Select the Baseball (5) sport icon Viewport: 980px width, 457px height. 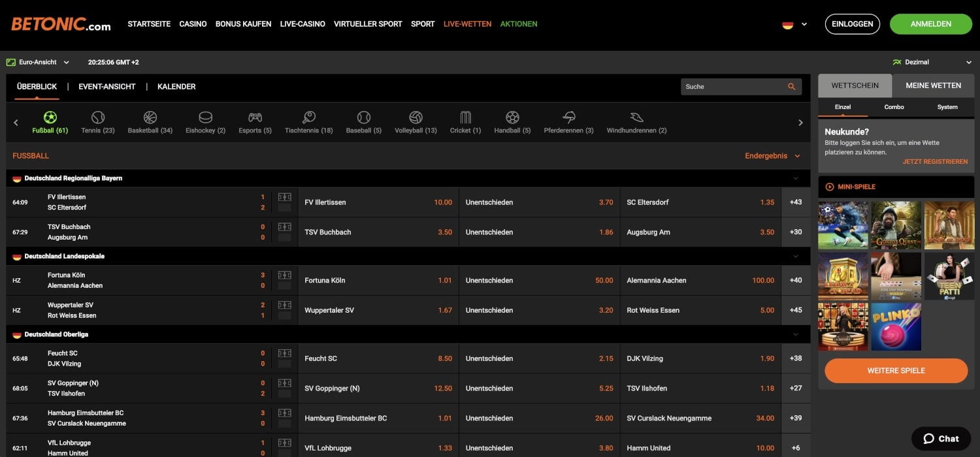click(364, 118)
